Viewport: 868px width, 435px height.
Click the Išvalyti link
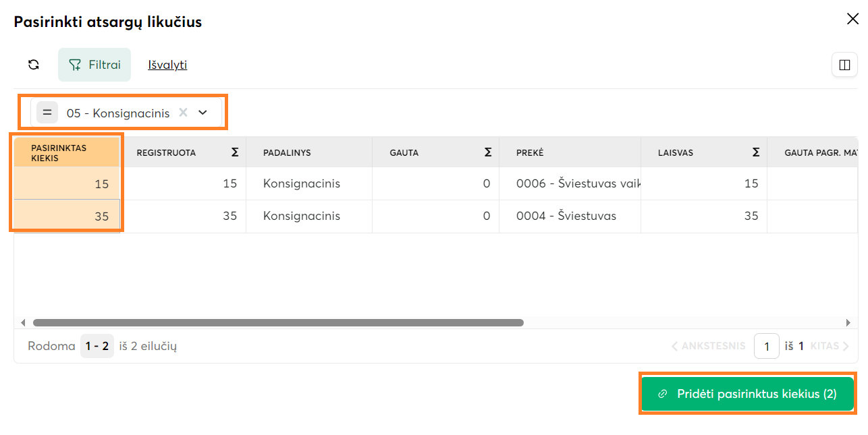167,65
